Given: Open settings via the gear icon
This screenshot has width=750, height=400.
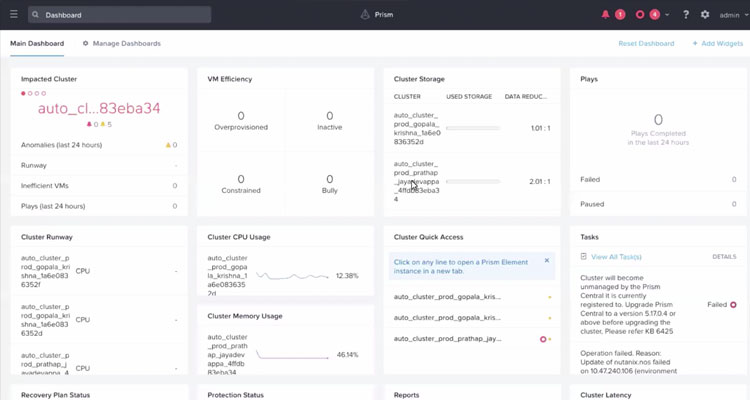Looking at the screenshot, I should coord(705,15).
